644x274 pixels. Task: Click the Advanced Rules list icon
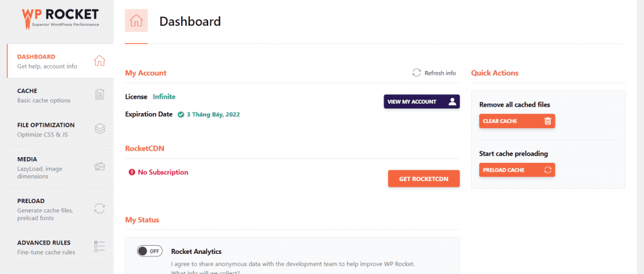click(99, 246)
